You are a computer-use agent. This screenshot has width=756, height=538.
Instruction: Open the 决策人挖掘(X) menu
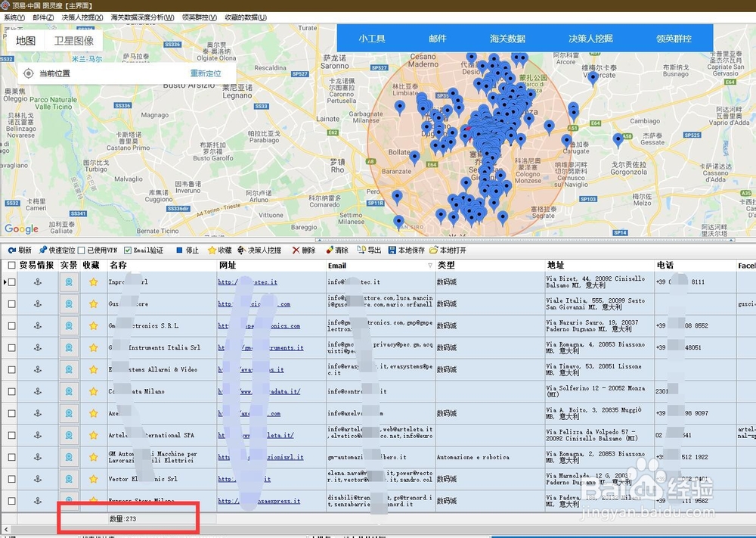point(82,17)
